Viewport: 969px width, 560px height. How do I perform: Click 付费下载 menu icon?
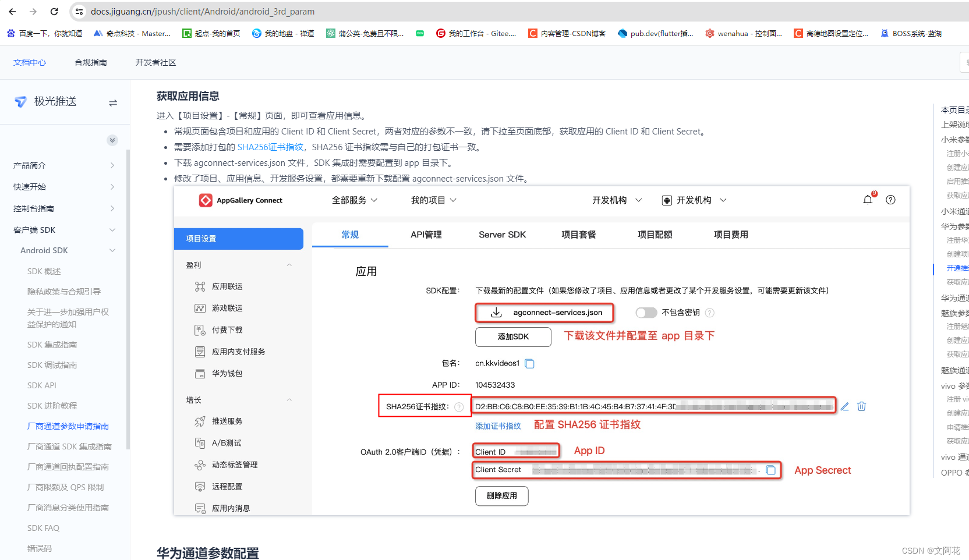tap(200, 330)
